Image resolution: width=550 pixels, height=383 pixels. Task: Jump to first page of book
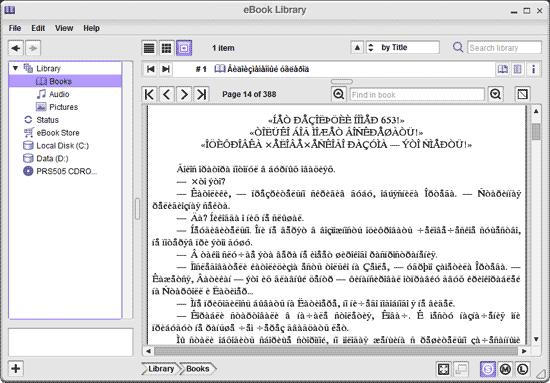pos(149,94)
